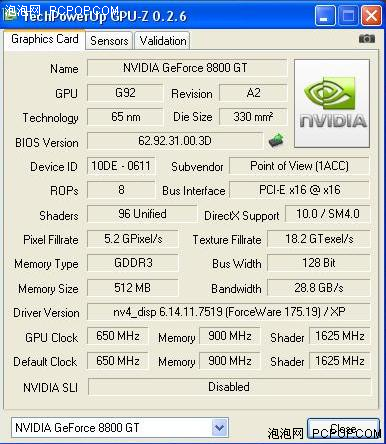The width and height of the screenshot is (386, 444).
Task: Open the NVIDIA GeForce 8800 GT combo box
Action: coord(120,427)
